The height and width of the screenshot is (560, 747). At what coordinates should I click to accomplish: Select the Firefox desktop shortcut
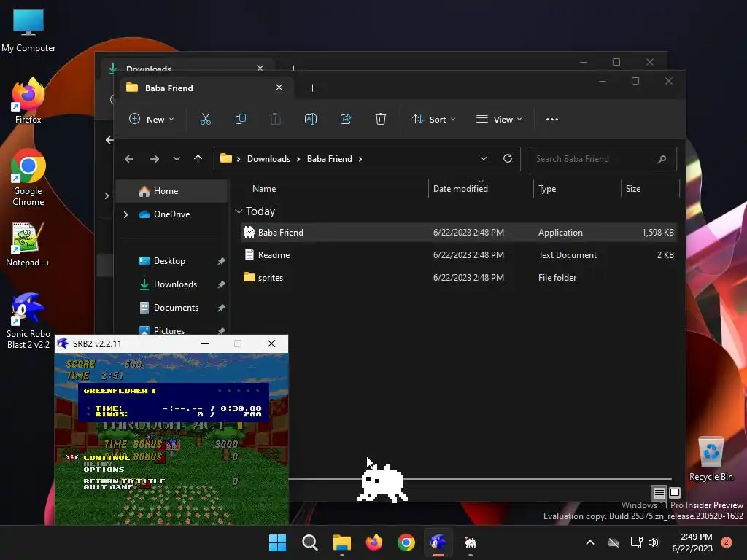[28, 101]
